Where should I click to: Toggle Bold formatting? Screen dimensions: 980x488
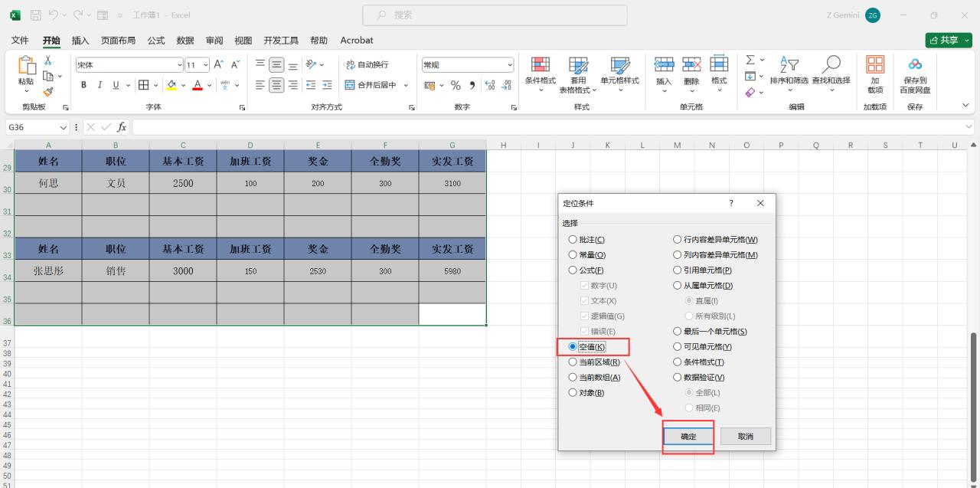tap(84, 85)
